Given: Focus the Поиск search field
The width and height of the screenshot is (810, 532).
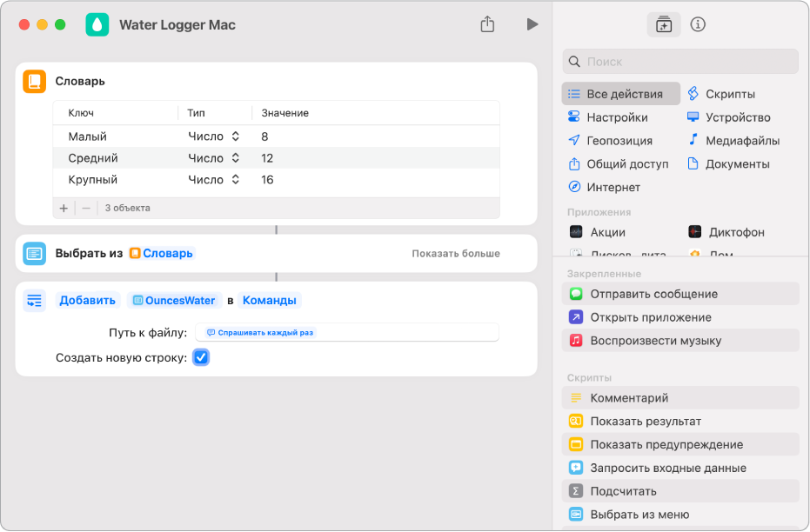Looking at the screenshot, I should pos(680,62).
